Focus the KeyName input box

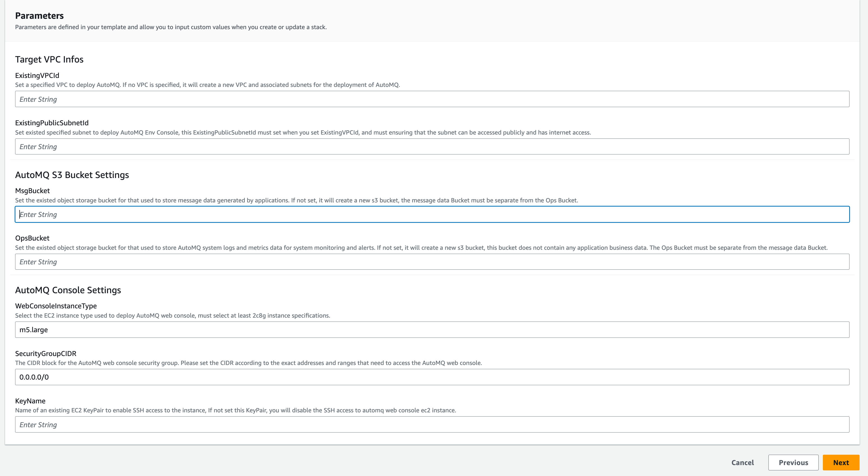tap(432, 424)
